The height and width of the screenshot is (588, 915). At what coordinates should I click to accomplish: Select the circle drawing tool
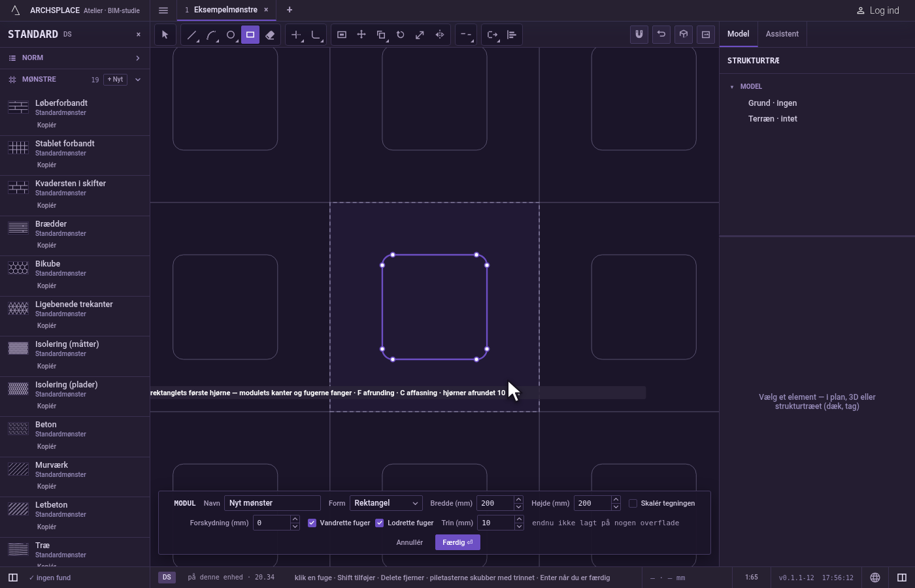click(x=231, y=35)
